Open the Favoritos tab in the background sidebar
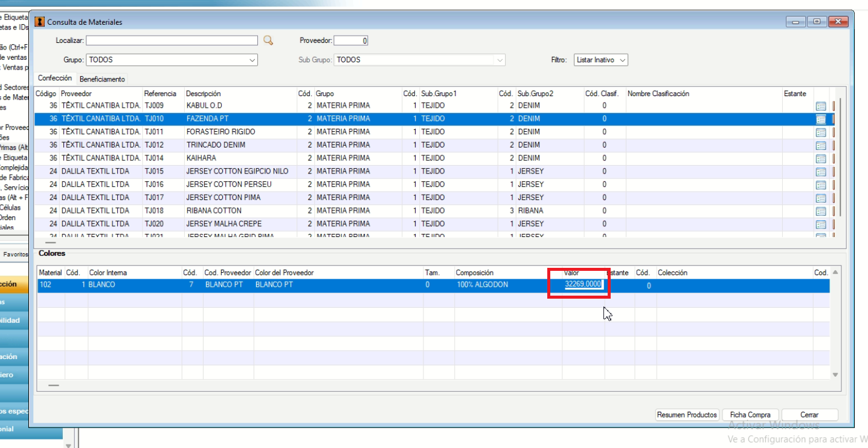 point(15,255)
